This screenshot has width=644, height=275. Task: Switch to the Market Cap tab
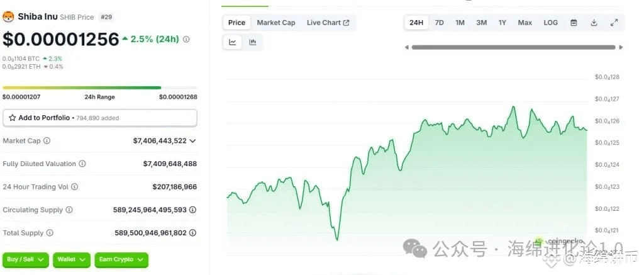pos(276,23)
